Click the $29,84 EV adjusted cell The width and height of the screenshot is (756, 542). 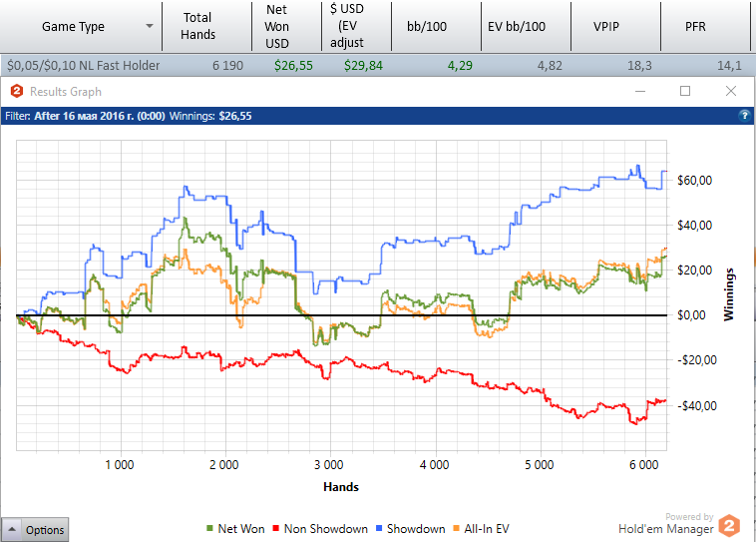pyautogui.click(x=363, y=65)
